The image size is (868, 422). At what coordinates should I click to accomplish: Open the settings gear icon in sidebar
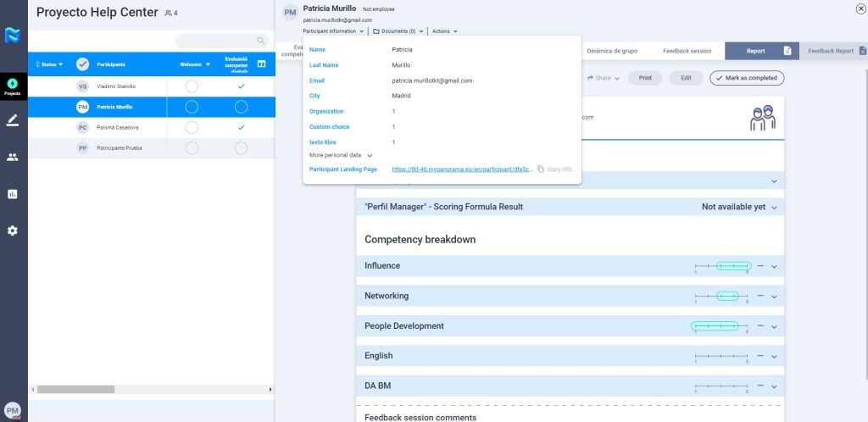pyautogui.click(x=13, y=230)
